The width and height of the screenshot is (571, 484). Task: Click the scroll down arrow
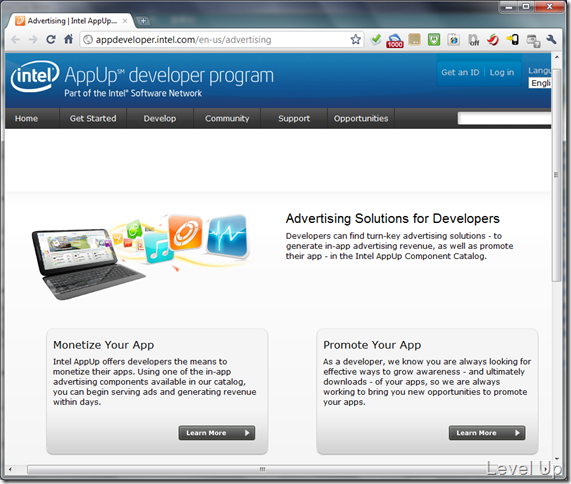(556, 459)
